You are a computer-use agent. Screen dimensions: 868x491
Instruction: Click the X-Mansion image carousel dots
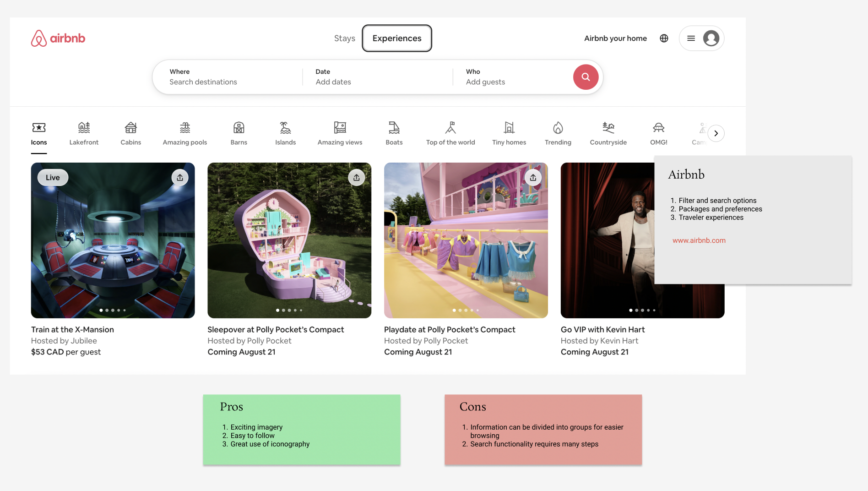coord(113,310)
